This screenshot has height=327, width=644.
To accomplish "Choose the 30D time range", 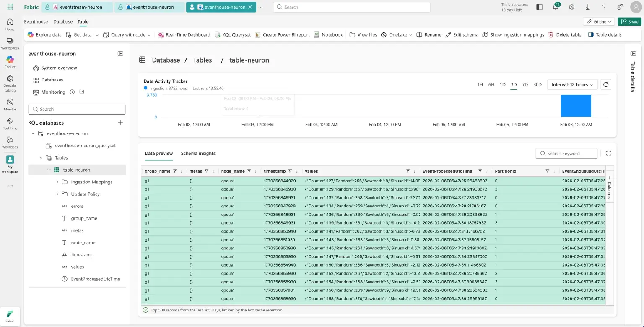I will click(538, 85).
